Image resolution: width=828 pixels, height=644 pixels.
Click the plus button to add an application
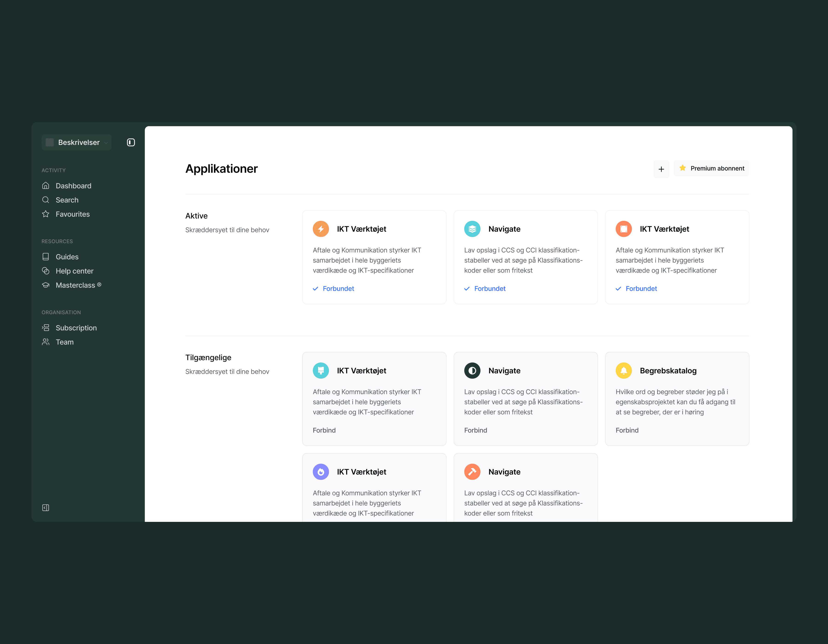pyautogui.click(x=661, y=169)
